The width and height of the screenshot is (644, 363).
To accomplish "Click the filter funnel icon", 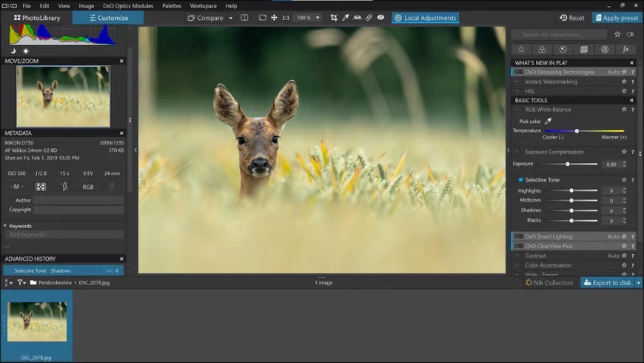I will click(20, 282).
